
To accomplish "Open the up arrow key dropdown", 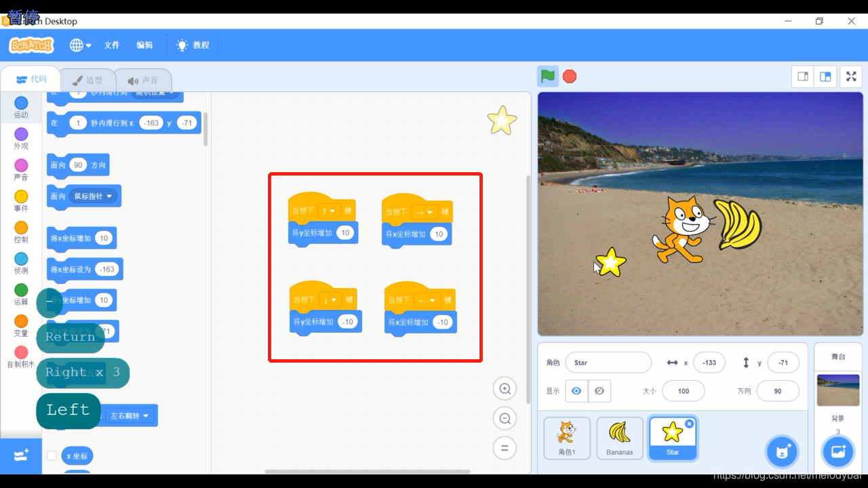I will [329, 211].
